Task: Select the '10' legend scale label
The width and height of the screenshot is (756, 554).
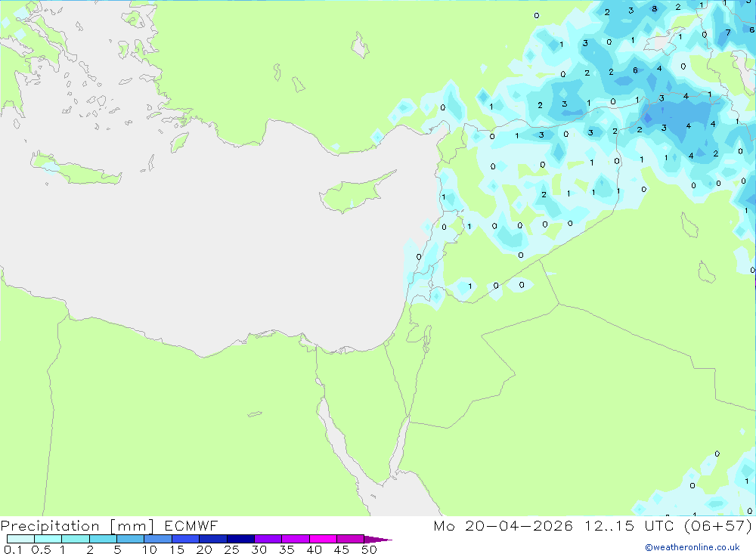Action: [150, 549]
